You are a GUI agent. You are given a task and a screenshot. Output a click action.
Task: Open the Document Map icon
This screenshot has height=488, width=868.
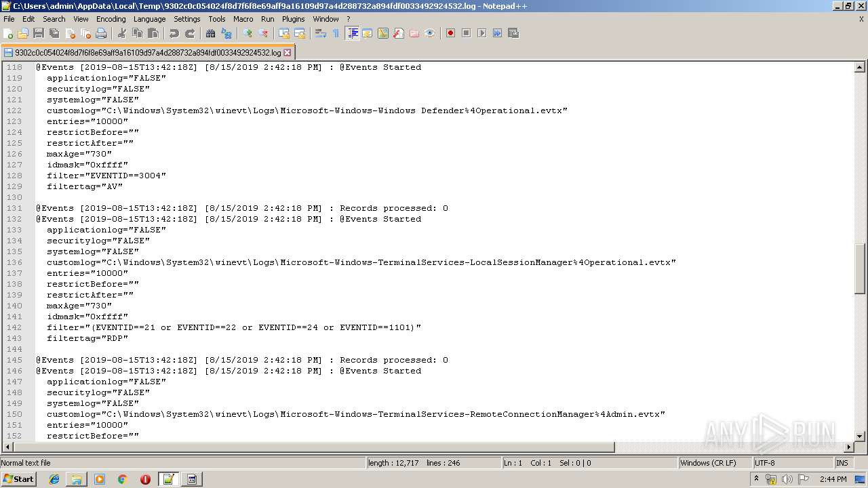coord(383,33)
